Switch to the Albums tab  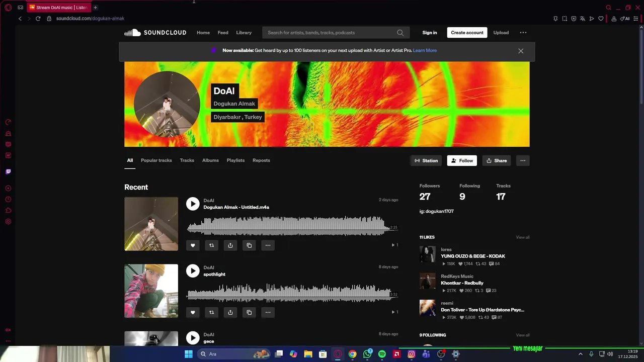pos(210,160)
